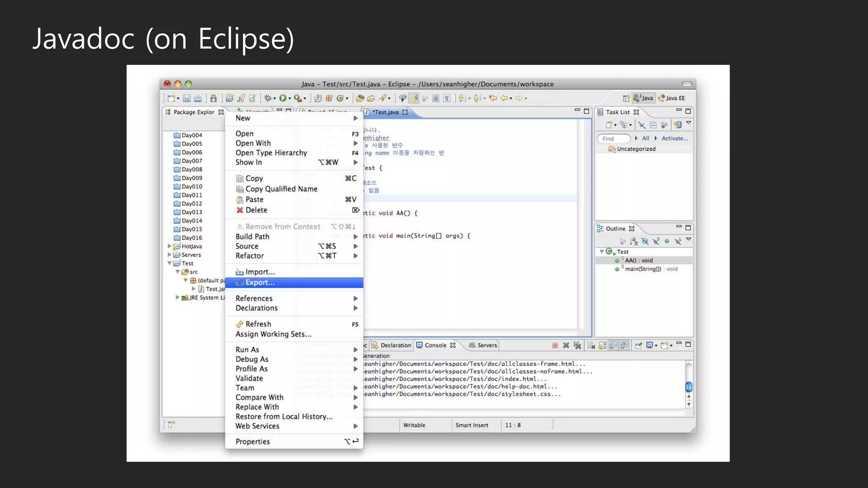
Task: Open the Debug button dropdown arrow
Action: coord(275,99)
